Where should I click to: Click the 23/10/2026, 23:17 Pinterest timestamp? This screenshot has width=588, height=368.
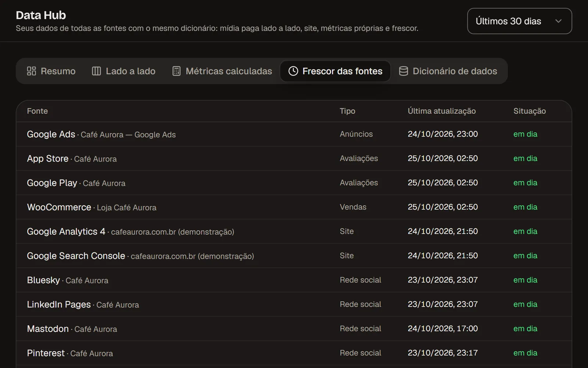click(x=442, y=353)
